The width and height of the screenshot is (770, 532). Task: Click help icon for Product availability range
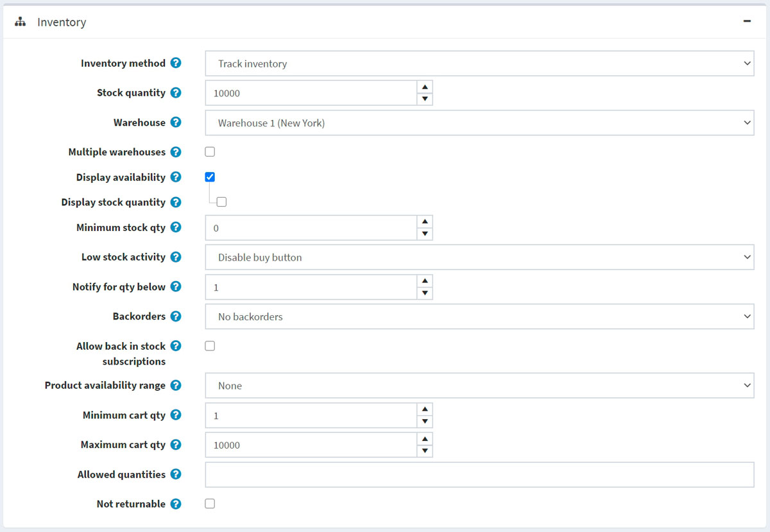coord(176,386)
